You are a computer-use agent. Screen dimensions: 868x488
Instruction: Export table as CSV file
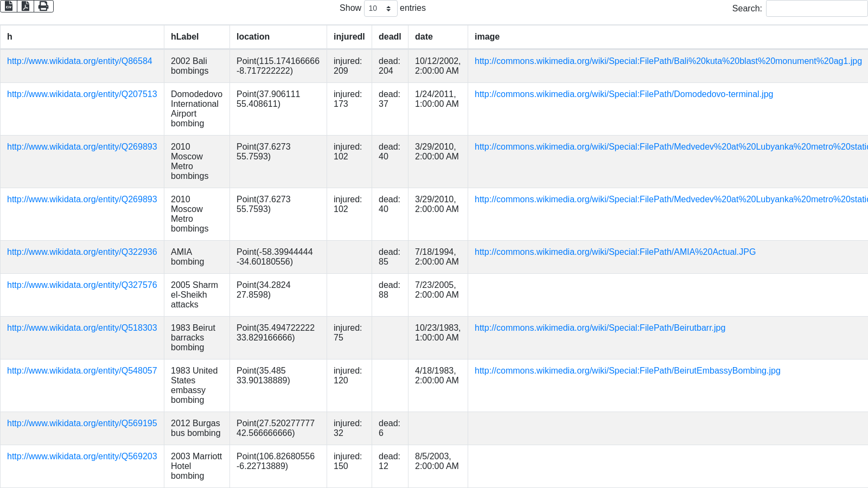coord(9,6)
